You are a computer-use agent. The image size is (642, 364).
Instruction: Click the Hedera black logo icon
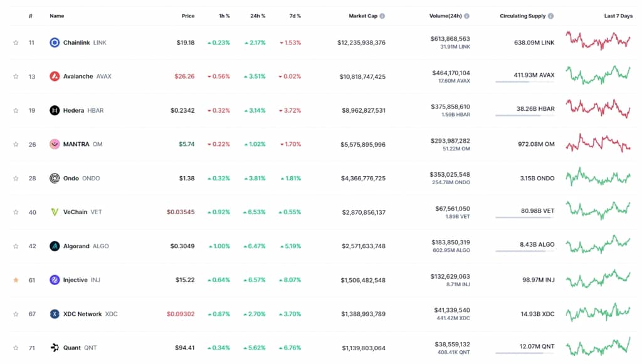55,110
